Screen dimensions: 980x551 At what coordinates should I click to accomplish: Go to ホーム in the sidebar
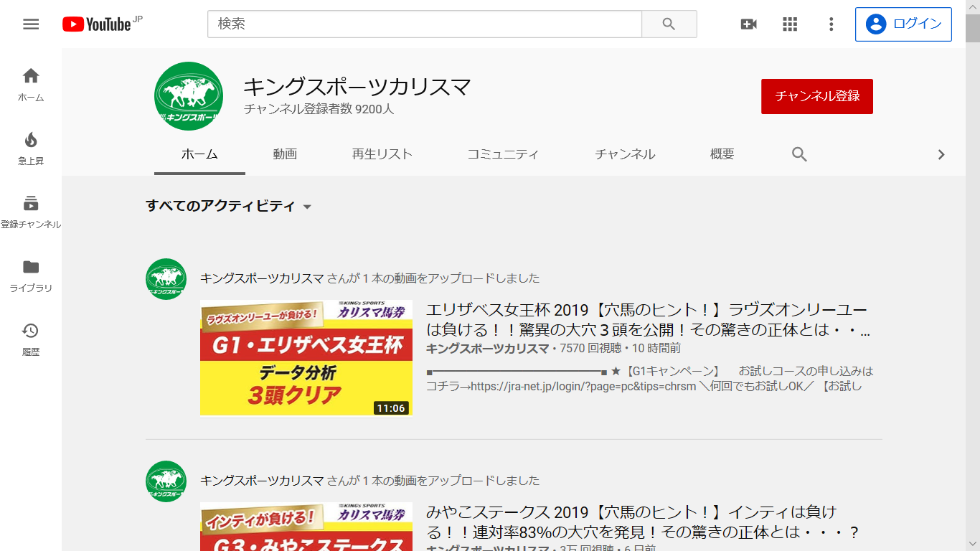point(31,85)
